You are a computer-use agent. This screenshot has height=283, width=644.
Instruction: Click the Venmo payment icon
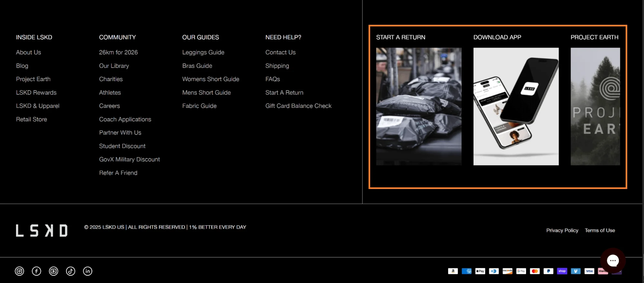[x=576, y=271]
